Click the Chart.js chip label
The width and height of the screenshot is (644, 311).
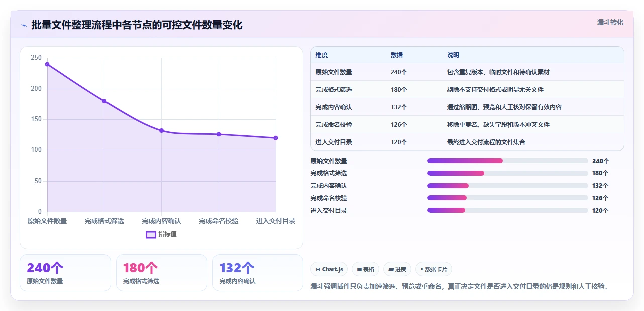(x=332, y=269)
